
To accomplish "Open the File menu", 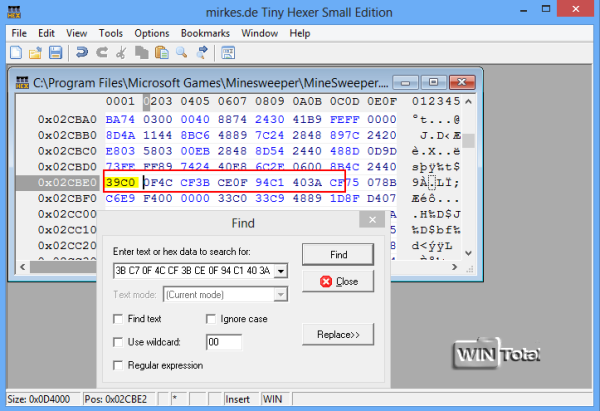I will pos(19,33).
